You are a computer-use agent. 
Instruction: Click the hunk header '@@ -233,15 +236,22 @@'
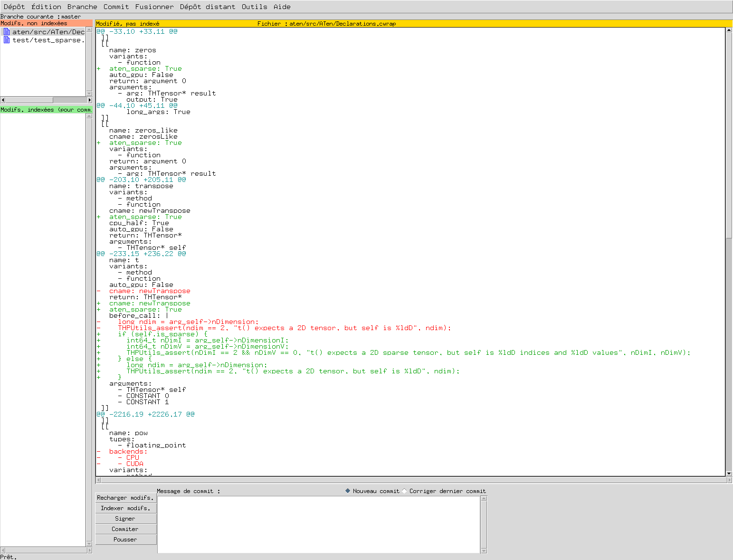coord(141,254)
